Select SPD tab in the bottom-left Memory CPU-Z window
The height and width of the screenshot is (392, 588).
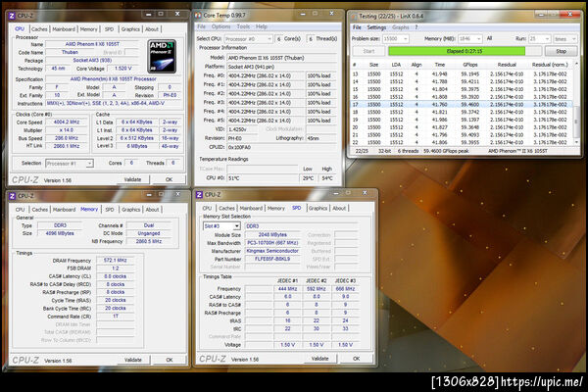pos(110,210)
